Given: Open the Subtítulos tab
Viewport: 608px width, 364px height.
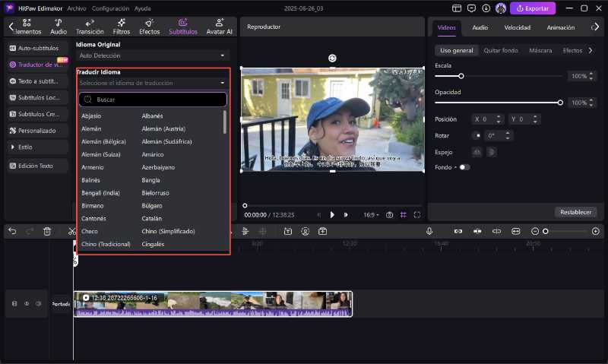Looking at the screenshot, I should click(182, 27).
